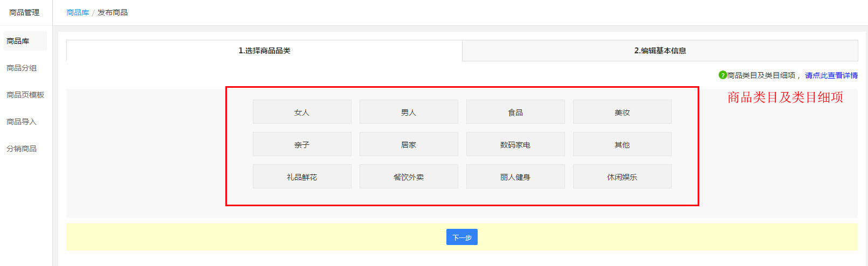
Task: Switch to the 2.编辑基本信息 step tab
Action: [x=660, y=51]
